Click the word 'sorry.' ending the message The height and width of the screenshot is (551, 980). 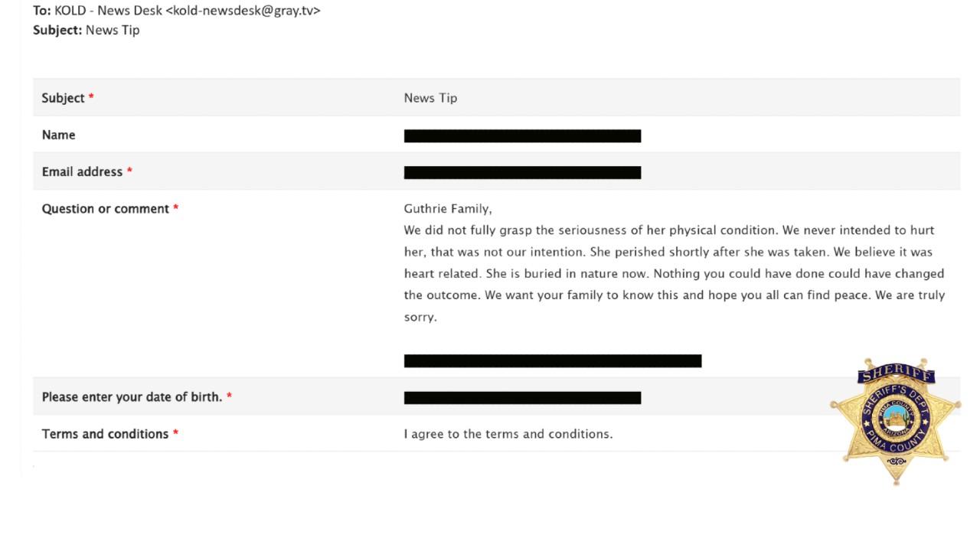(420, 317)
